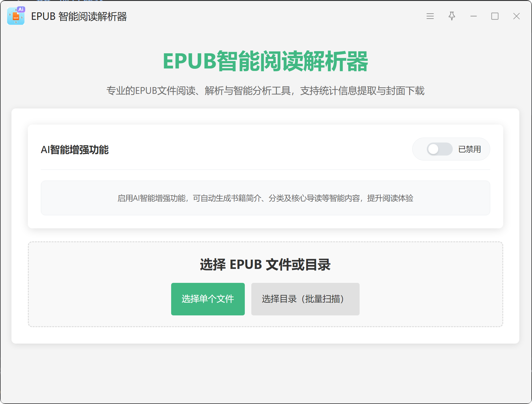Pin the window on top
This screenshot has width=532, height=404.
(x=452, y=16)
